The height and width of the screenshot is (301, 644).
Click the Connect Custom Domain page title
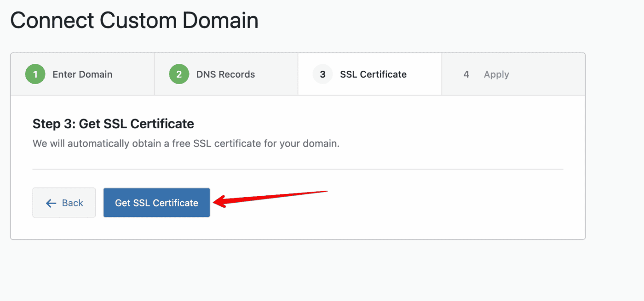(x=134, y=21)
